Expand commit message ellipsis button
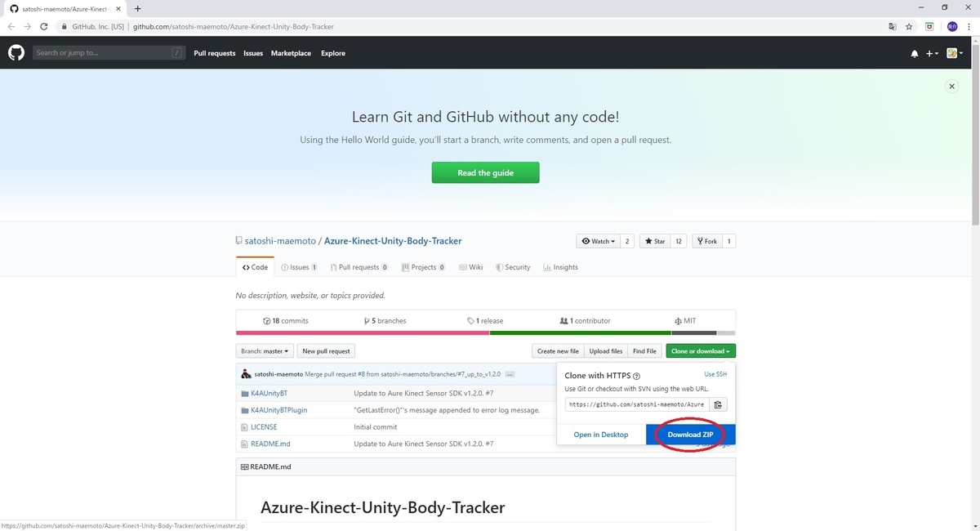The width and height of the screenshot is (980, 531). tap(510, 374)
